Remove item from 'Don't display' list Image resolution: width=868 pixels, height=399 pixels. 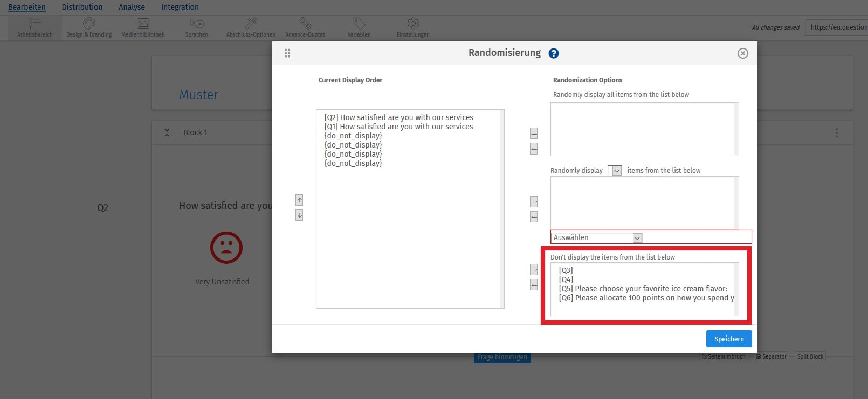[x=534, y=284]
